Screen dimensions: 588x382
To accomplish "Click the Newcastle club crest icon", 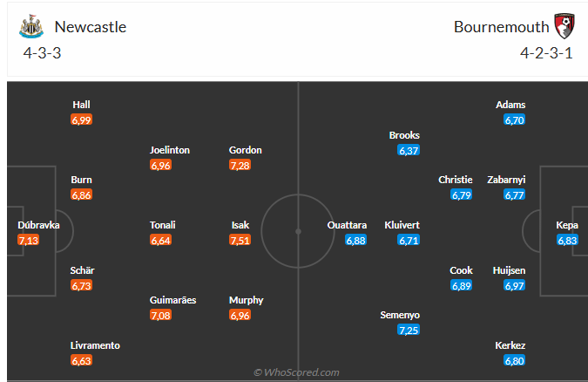I will 31,26.
